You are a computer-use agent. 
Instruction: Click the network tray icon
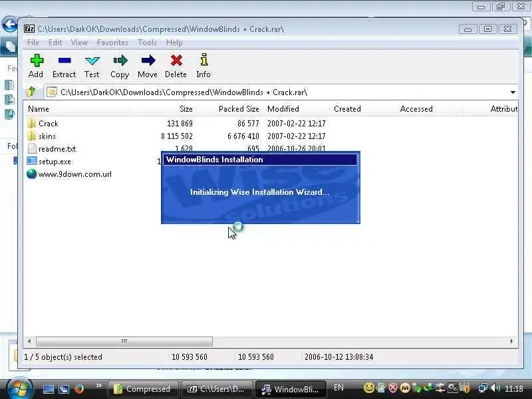pyautogui.click(x=483, y=388)
